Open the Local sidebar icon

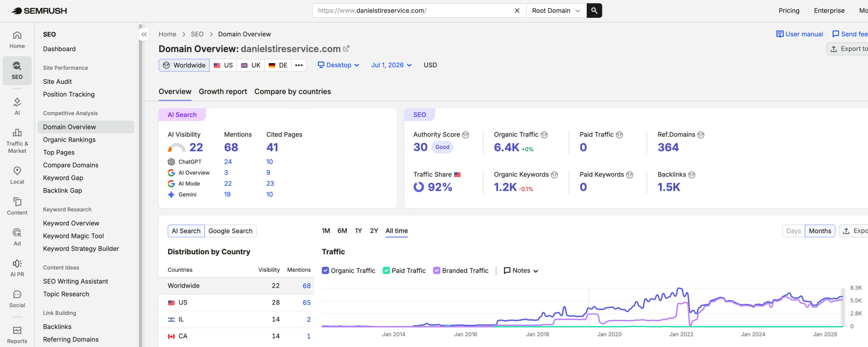tap(17, 175)
